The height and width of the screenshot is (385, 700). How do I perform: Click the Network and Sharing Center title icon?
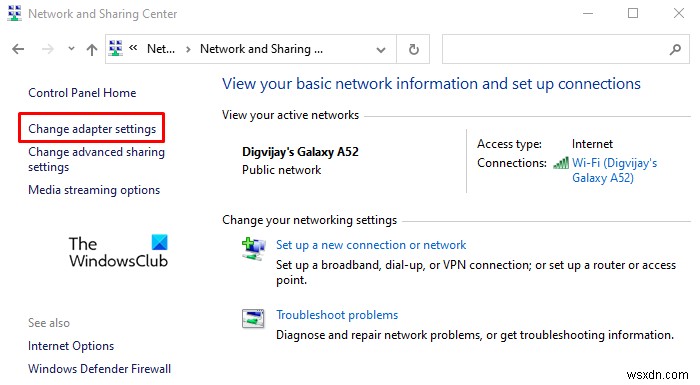(x=15, y=13)
